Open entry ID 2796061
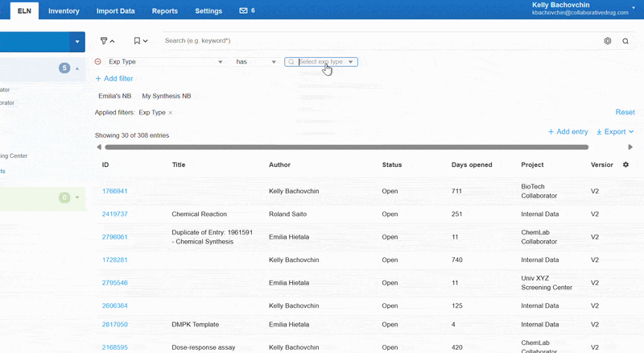Screen dimensions: 644x353 coord(114,237)
